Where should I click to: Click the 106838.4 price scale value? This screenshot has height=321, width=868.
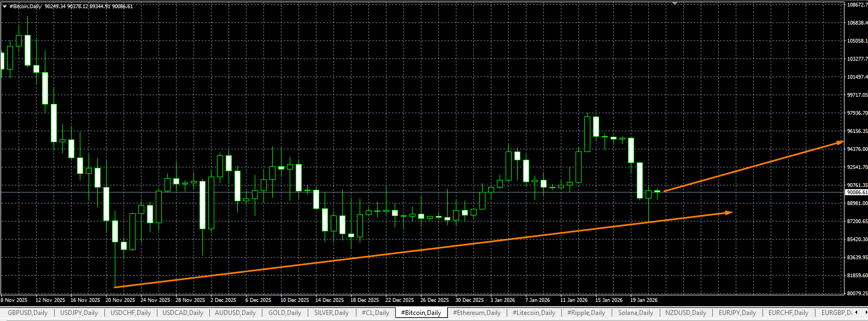tap(857, 23)
